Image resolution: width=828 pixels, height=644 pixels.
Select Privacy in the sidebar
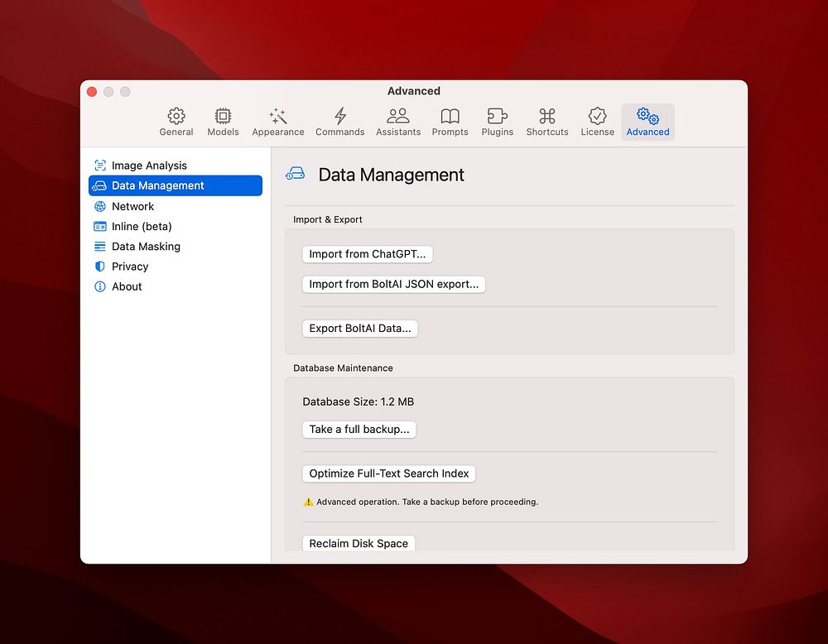[130, 267]
